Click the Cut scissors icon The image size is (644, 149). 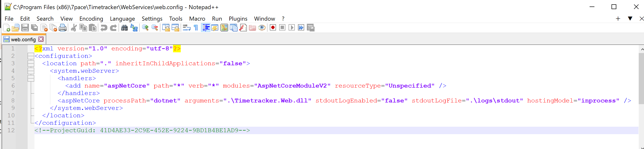coord(74,28)
